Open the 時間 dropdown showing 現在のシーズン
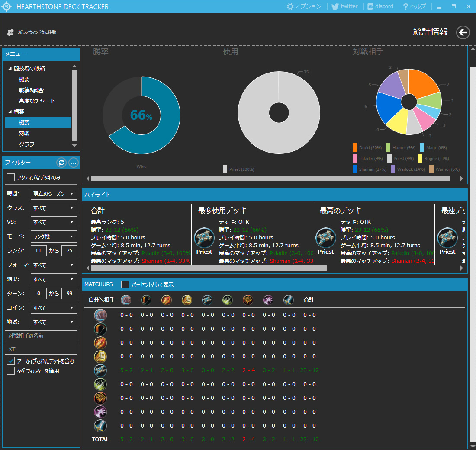This screenshot has width=476, height=450. click(x=54, y=194)
